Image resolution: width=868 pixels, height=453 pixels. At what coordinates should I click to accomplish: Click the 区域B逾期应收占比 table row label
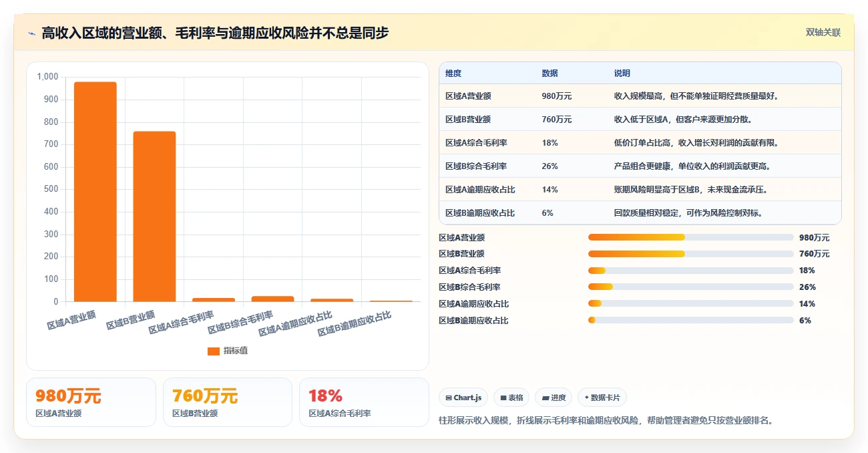pos(480,213)
